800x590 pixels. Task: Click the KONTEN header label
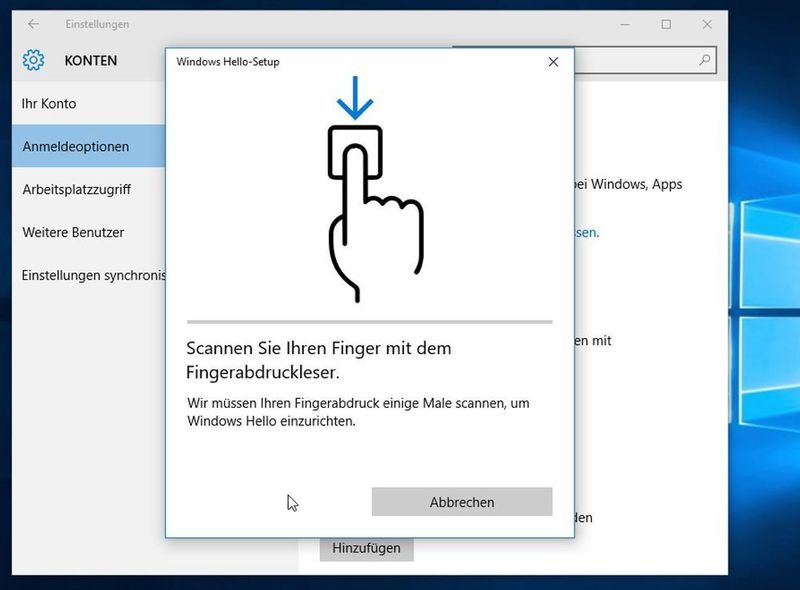(x=90, y=60)
